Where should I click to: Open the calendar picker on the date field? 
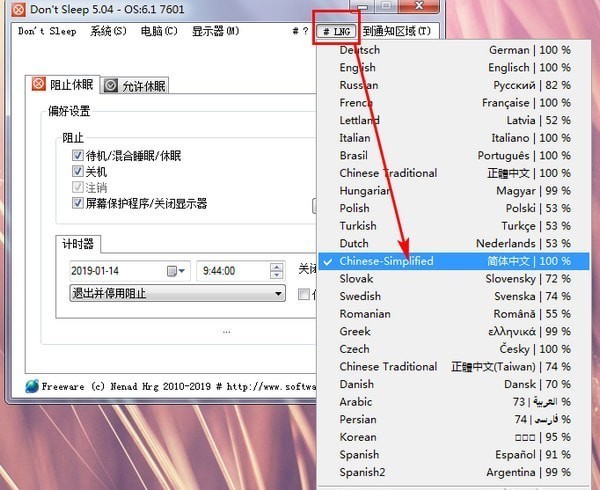click(176, 270)
